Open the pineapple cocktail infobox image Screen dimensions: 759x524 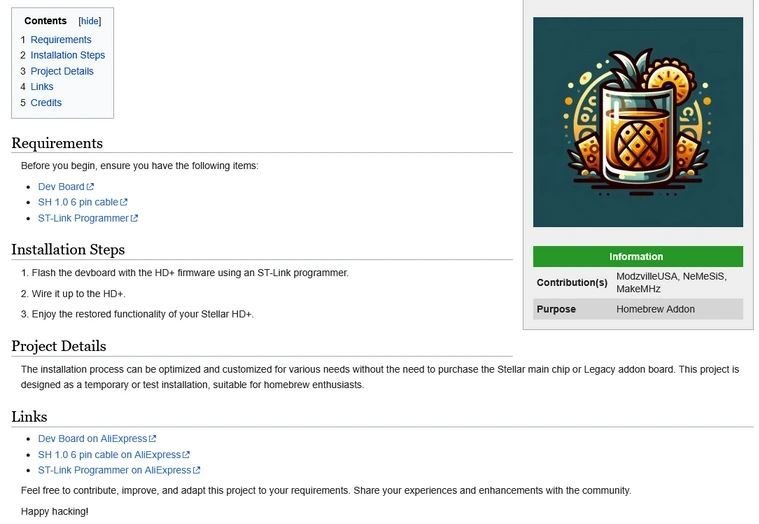point(638,122)
